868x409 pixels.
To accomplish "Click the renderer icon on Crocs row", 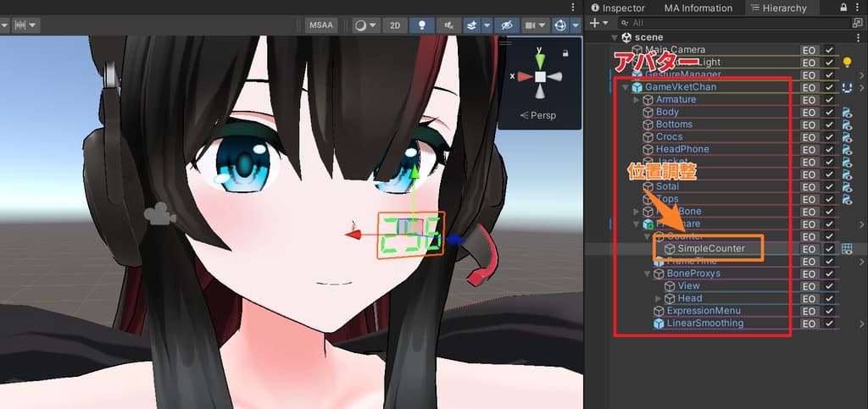I will [847, 137].
